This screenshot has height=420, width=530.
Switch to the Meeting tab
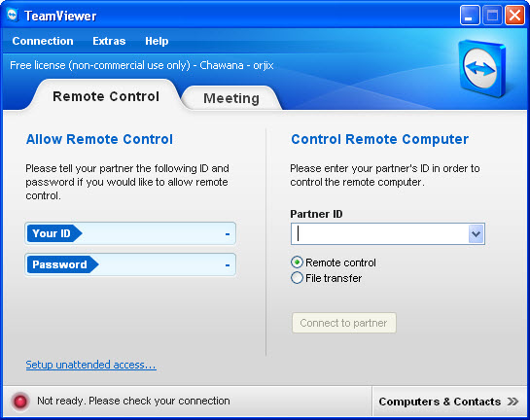click(231, 98)
